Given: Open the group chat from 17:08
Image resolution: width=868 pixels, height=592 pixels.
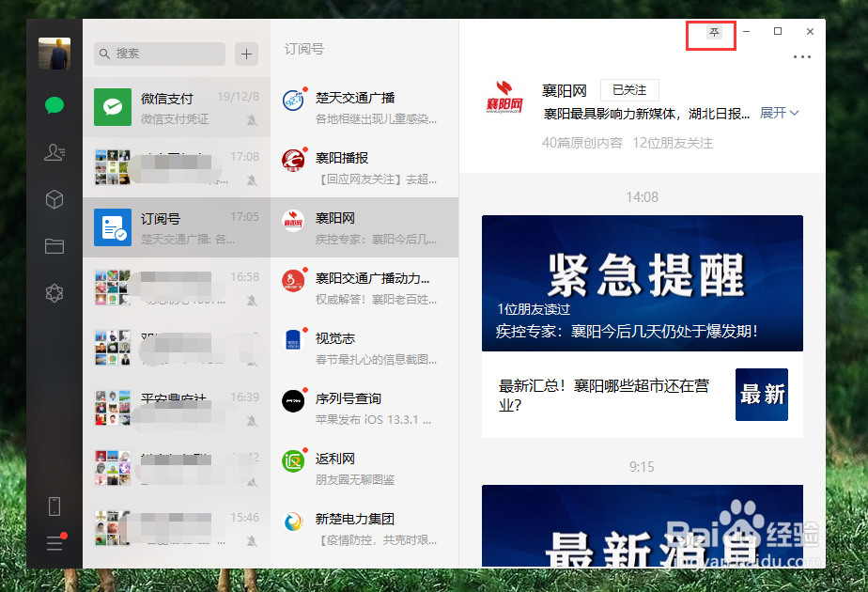Looking at the screenshot, I should 177,167.
